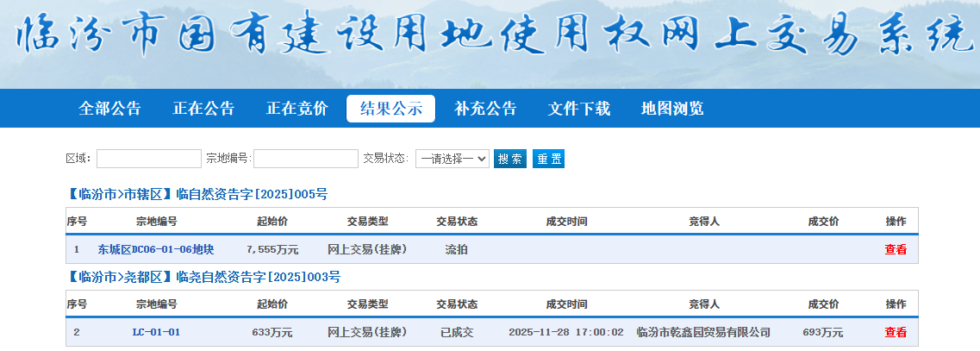Open parcel LC-01-01 link
Screen dimensions: 980x351
click(x=156, y=332)
